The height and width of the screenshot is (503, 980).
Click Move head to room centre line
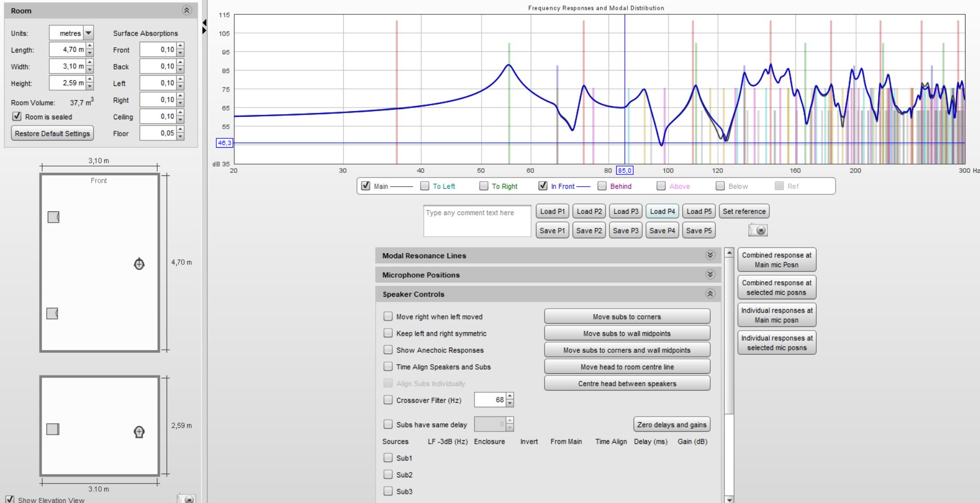(x=627, y=367)
